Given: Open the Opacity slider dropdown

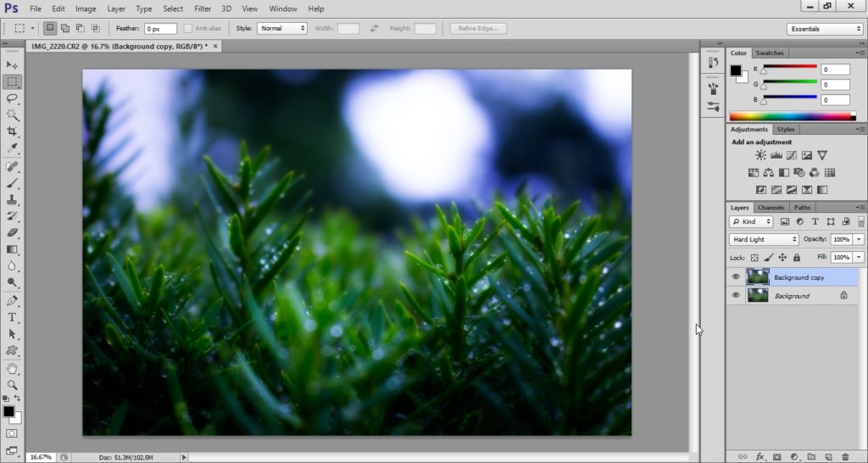Looking at the screenshot, I should [859, 239].
